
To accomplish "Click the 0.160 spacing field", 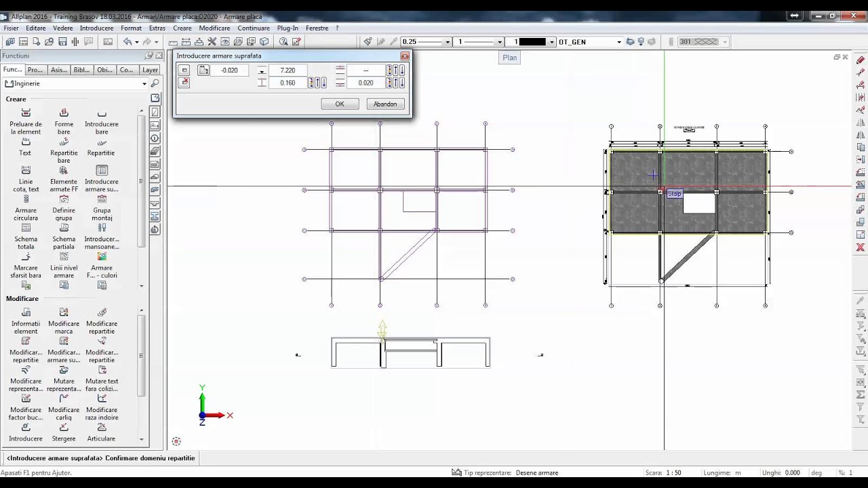I will [288, 83].
